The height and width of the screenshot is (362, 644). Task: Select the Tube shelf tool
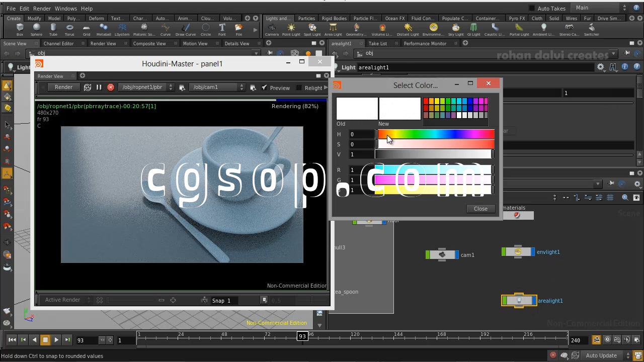53,30
